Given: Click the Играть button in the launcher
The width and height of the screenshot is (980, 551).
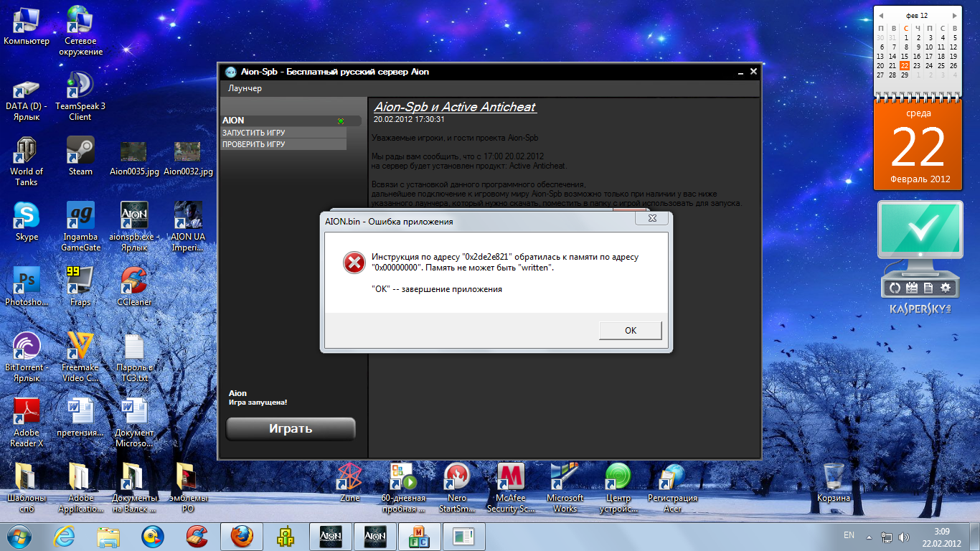Looking at the screenshot, I should point(291,428).
